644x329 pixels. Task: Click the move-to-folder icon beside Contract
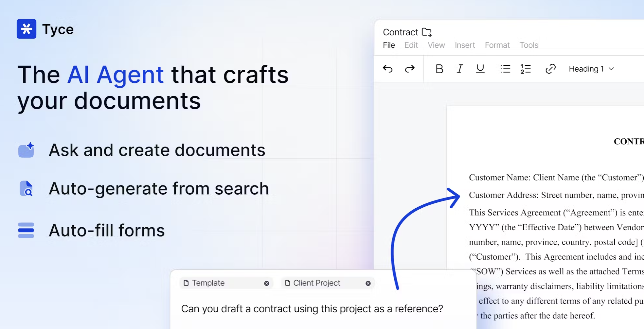point(427,32)
